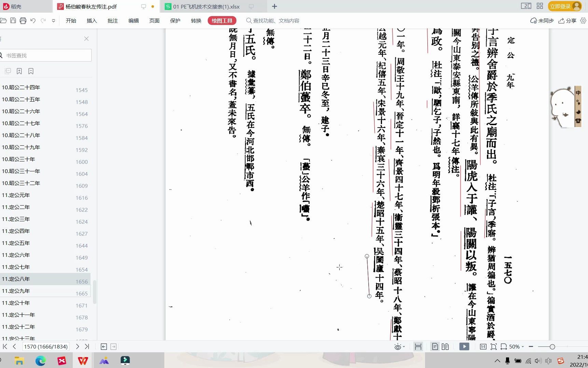The image size is (588, 368).
Task: Set zoom to actual size 1:1
Action: 483,347
